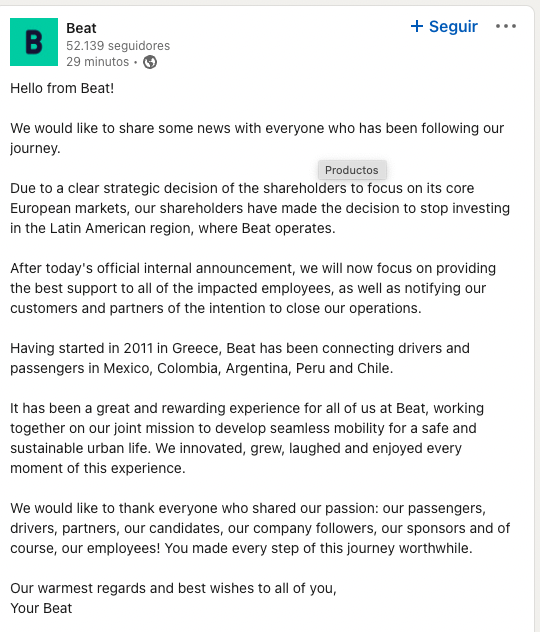Click the 'Hello from Beat!' greeting line
540x632 pixels.
coord(62,88)
